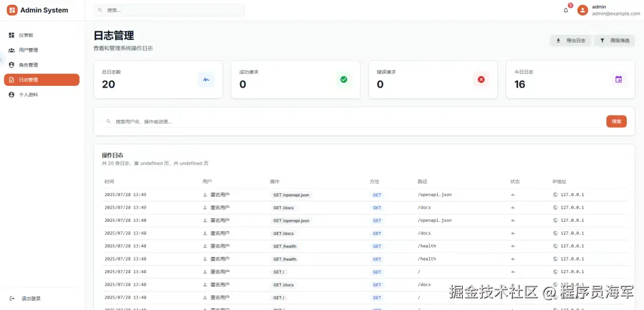Click the status pulse icon in the 13:48 /openapi.json row
644x310 pixels.
pos(513,221)
